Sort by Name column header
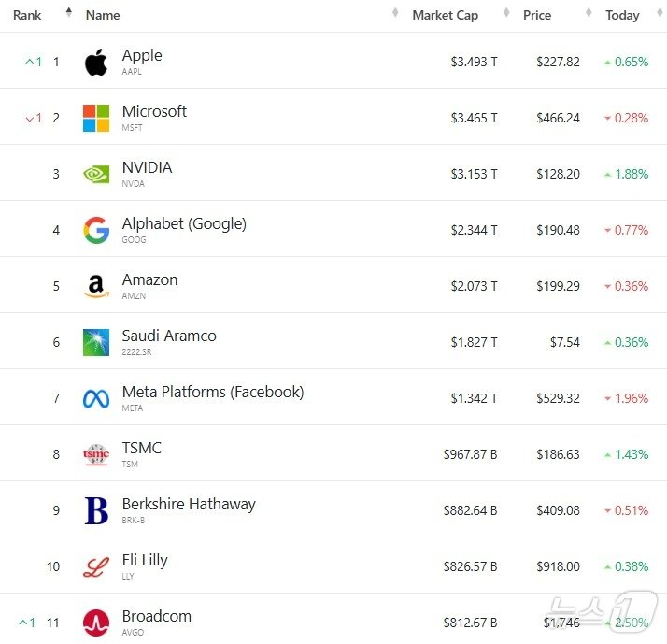 103,15
